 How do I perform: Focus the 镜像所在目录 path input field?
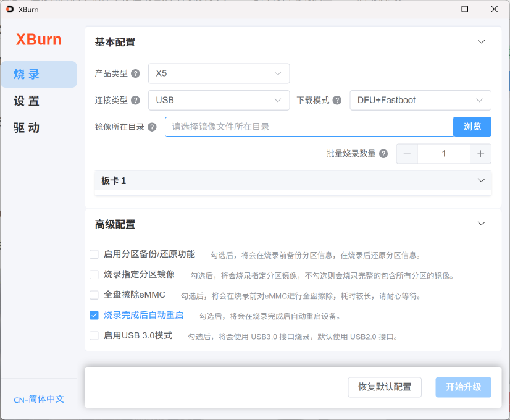point(309,127)
